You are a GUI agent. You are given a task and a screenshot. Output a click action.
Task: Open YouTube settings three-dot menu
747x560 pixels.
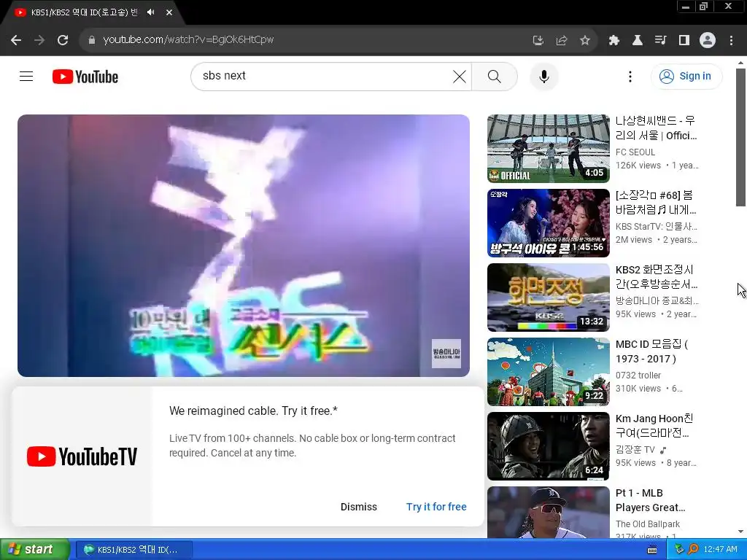click(x=630, y=76)
